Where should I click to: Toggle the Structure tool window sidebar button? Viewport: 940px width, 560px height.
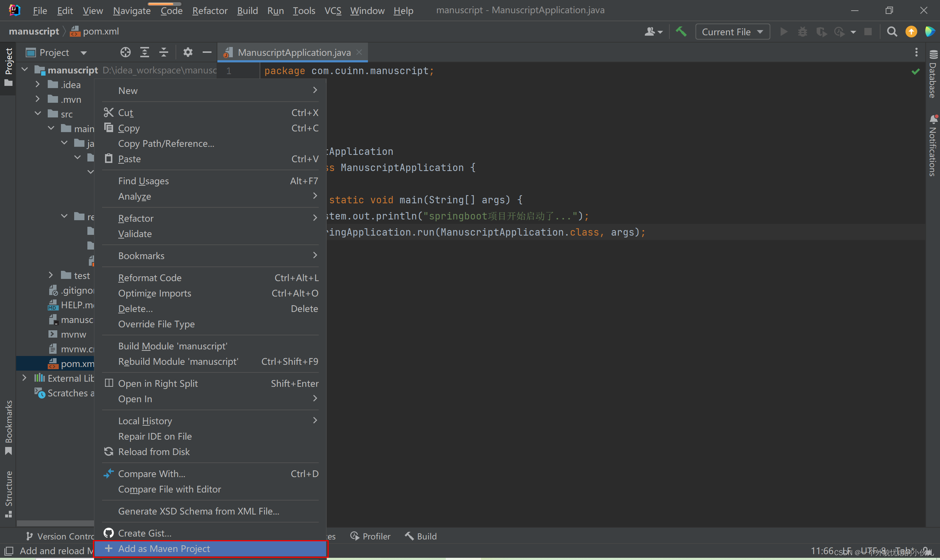coord(8,494)
